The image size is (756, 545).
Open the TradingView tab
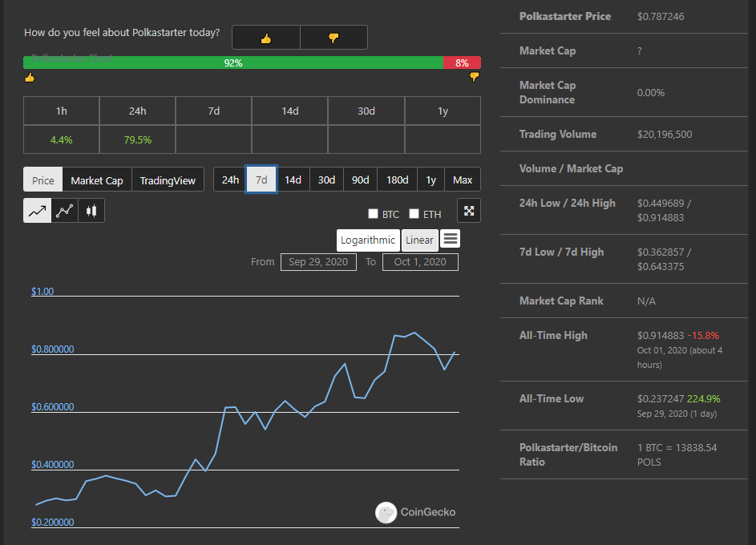coord(168,180)
